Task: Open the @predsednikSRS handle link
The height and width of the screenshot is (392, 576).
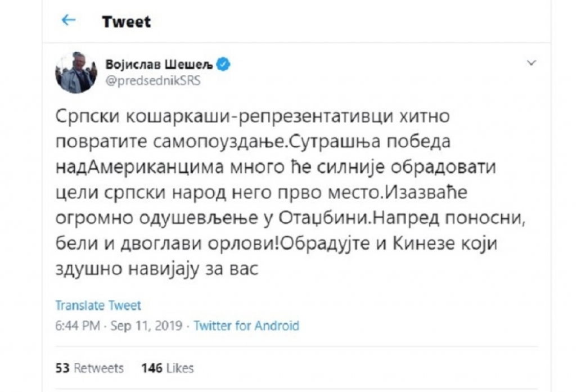Action: [153, 80]
